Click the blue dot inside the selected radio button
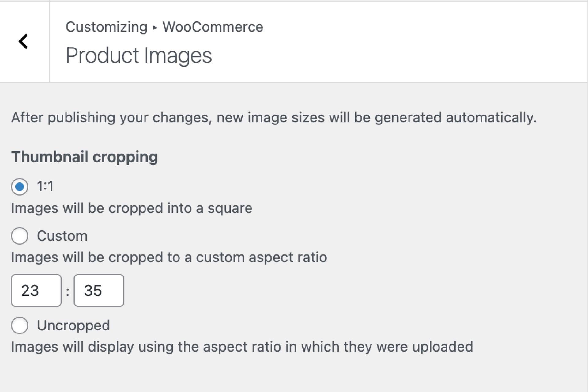The image size is (588, 392). tap(20, 187)
